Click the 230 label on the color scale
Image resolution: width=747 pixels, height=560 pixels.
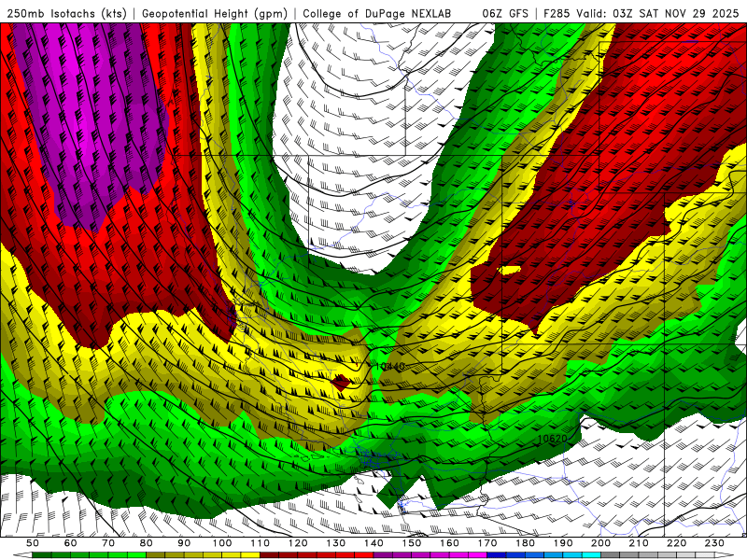pyautogui.click(x=714, y=543)
